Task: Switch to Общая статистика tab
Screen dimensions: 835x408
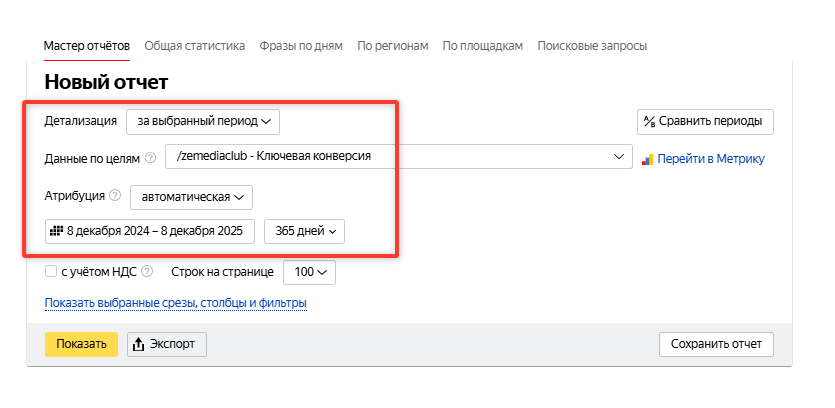Action: [194, 46]
